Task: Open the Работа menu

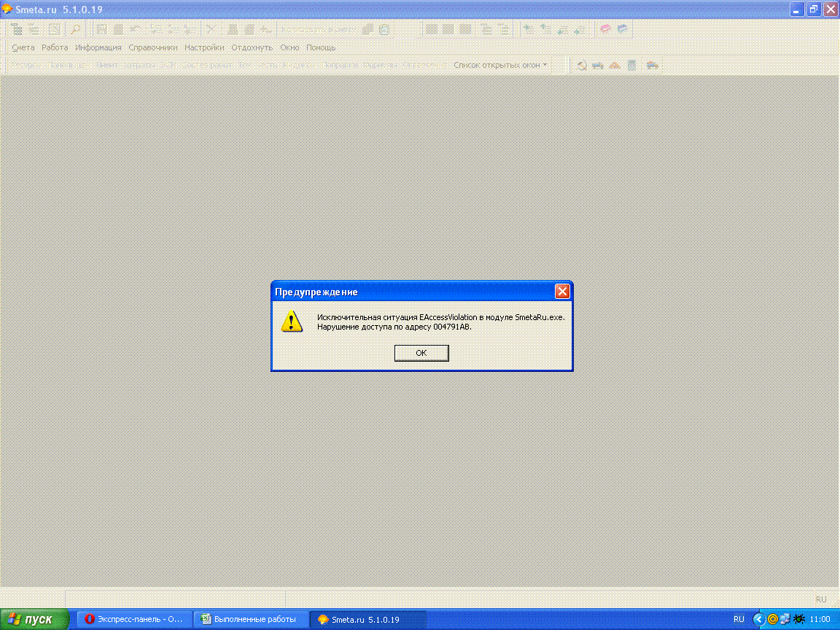Action: tap(55, 47)
